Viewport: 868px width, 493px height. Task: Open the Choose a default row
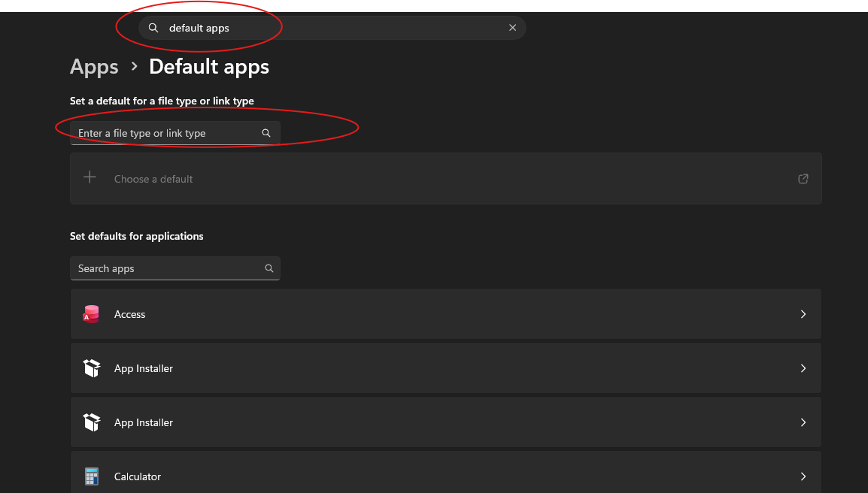[x=445, y=179]
